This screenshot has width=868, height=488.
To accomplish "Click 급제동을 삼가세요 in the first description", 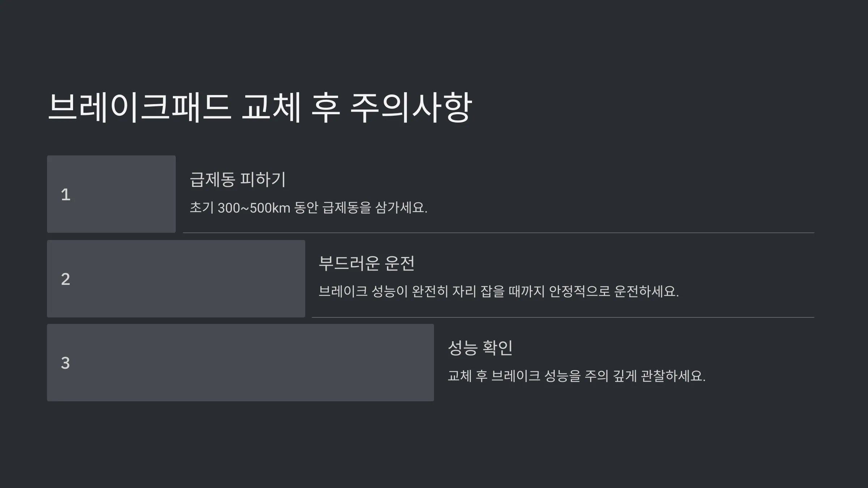I will coord(375,208).
